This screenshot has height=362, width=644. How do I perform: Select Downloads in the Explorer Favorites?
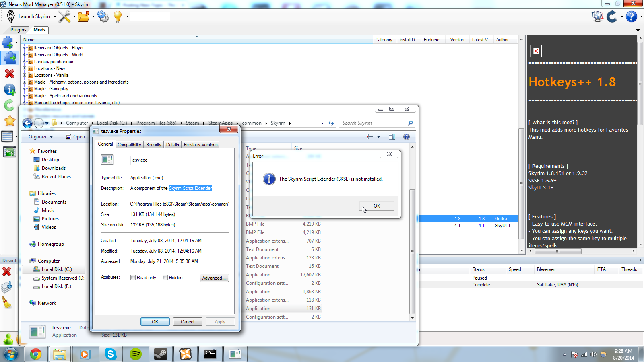(x=54, y=168)
